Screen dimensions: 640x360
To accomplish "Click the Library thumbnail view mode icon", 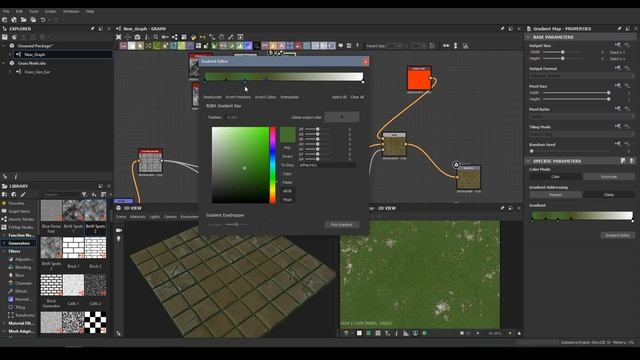I will coord(103,195).
